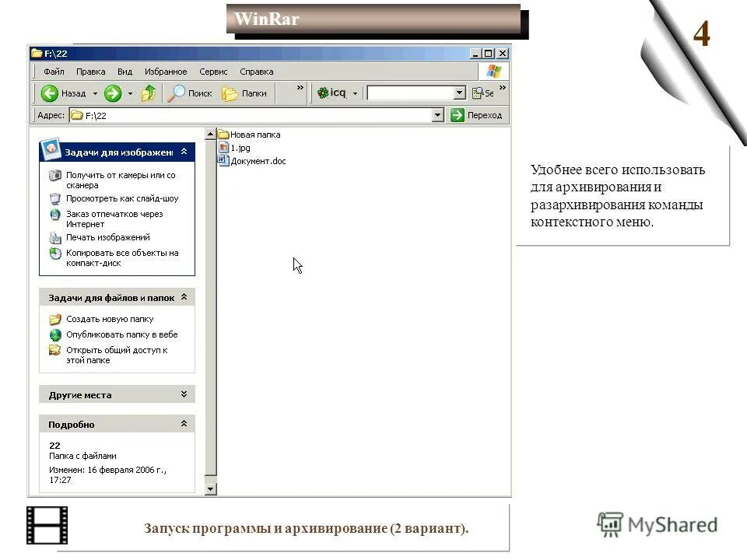Click the Up one level folder icon
747x560 pixels.
147,93
